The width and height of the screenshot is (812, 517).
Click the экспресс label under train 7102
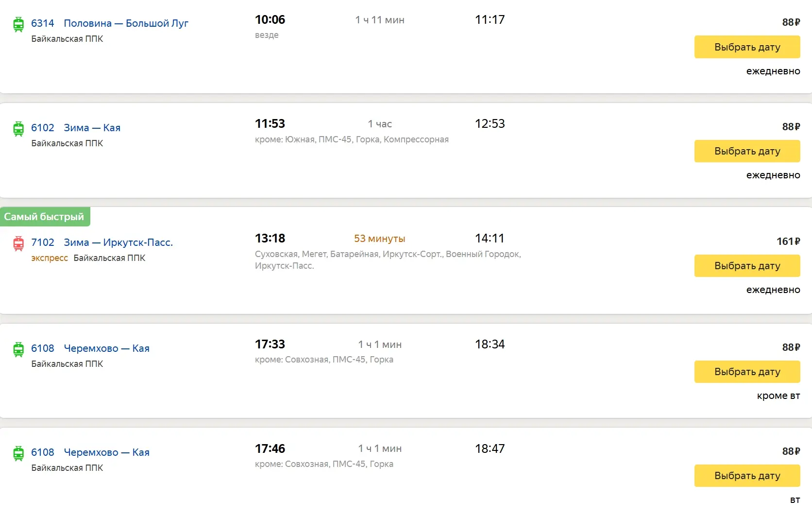[x=50, y=258]
